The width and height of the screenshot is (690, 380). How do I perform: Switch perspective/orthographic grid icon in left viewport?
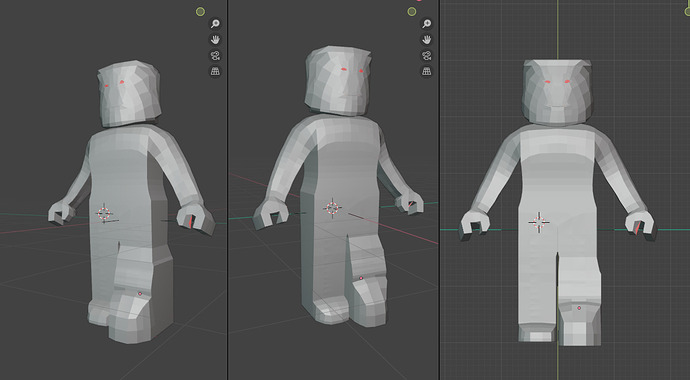click(215, 71)
